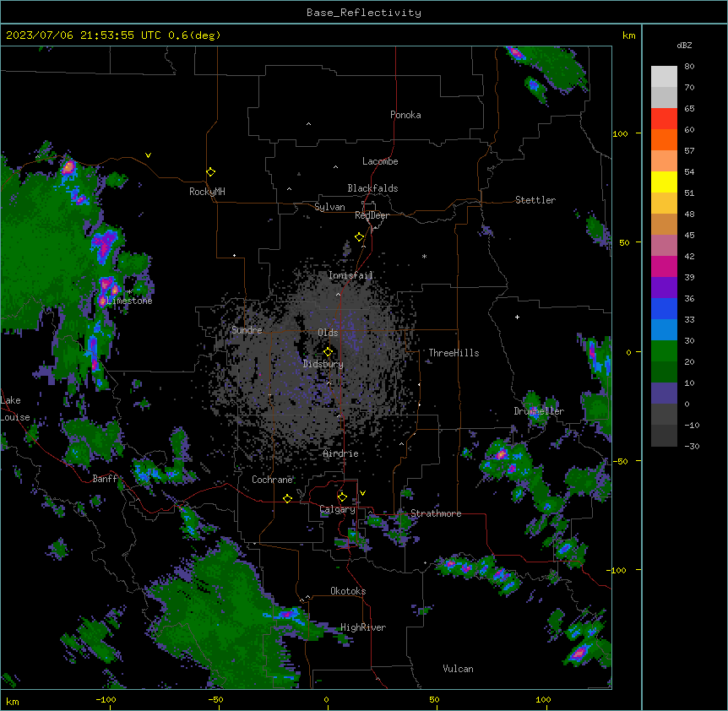
Task: Click the HighRiver city label
Action: (363, 627)
